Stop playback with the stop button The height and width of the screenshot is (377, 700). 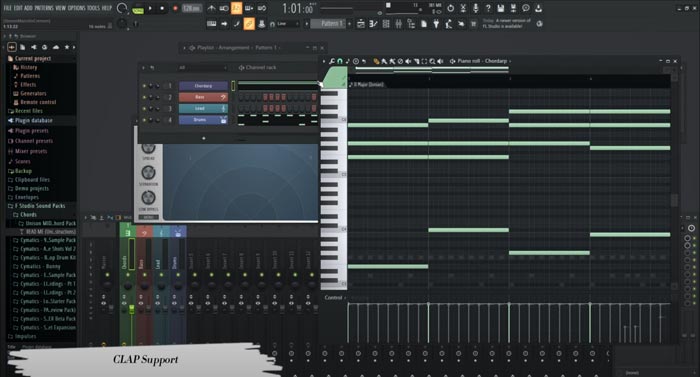pos(162,8)
